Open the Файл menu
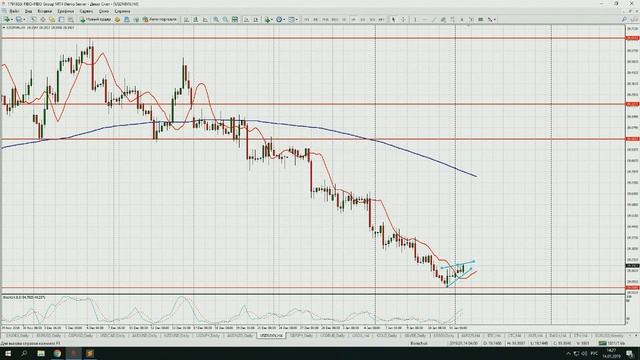Screen dimensions: 640x360 [x=13, y=11]
